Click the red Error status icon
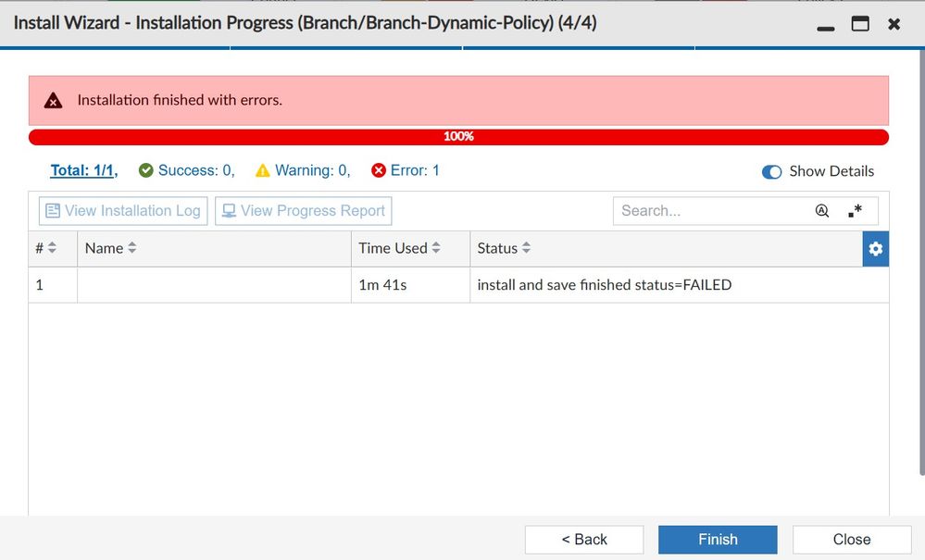This screenshot has height=560, width=925. [x=378, y=170]
